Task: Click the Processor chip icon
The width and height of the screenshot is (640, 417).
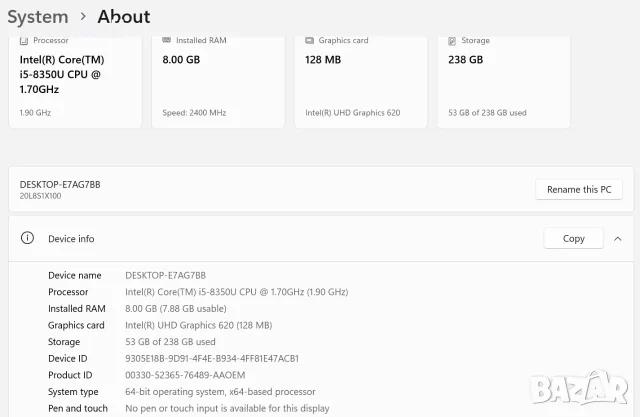Action: point(24,40)
